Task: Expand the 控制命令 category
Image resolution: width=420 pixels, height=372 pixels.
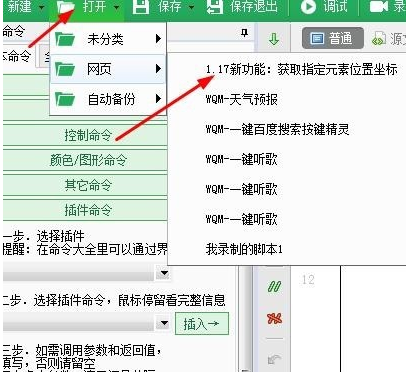Action: point(85,135)
